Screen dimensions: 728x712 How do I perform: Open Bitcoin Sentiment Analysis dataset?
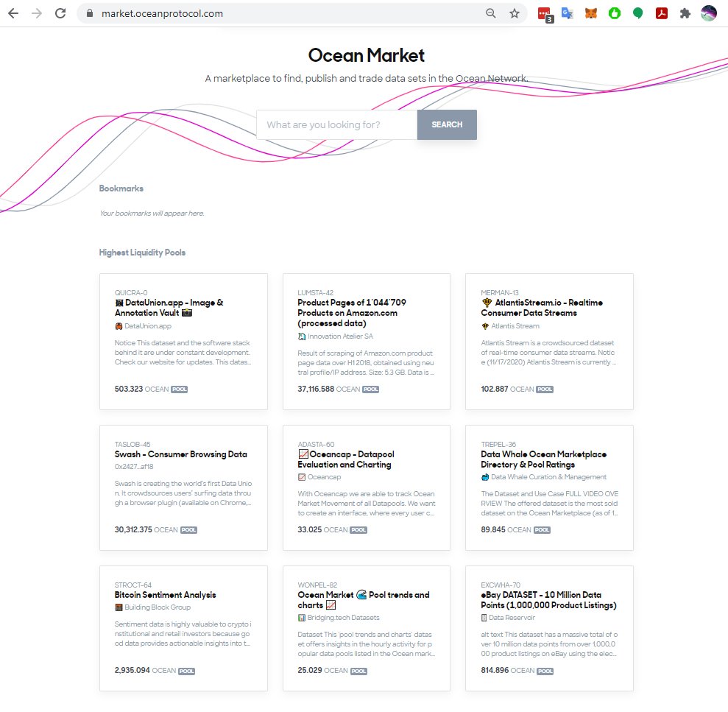(183, 628)
